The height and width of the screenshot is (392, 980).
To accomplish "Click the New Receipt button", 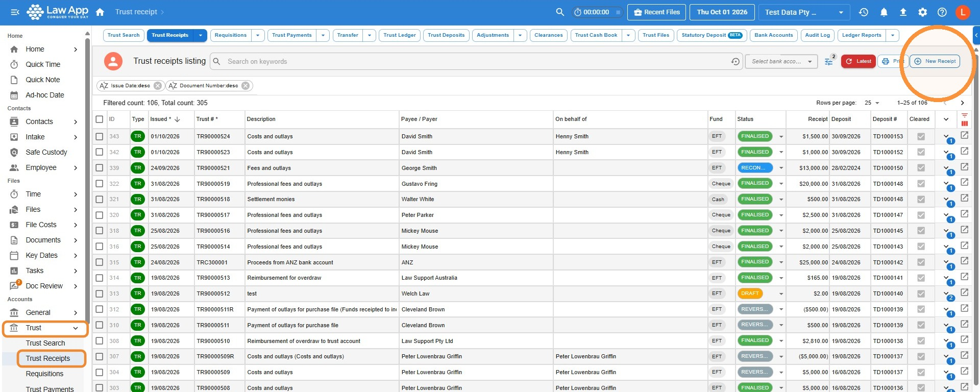I will tap(935, 61).
